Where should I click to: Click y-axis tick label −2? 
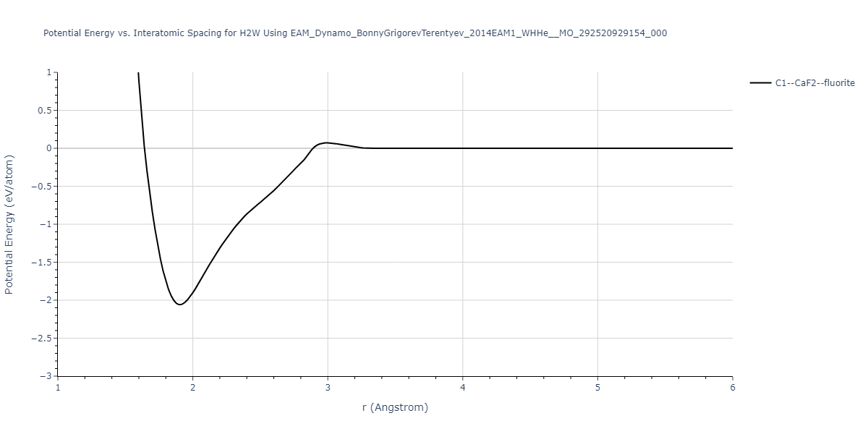[45, 300]
